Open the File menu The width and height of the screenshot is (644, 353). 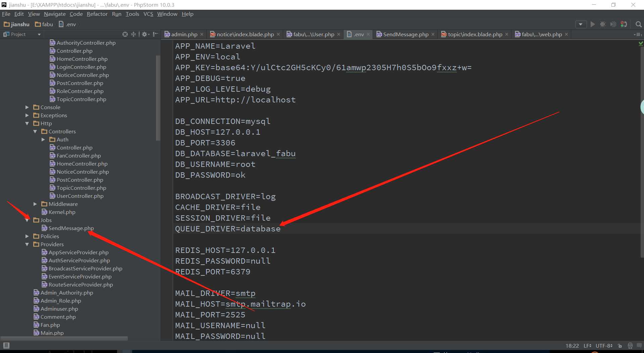pyautogui.click(x=6, y=14)
